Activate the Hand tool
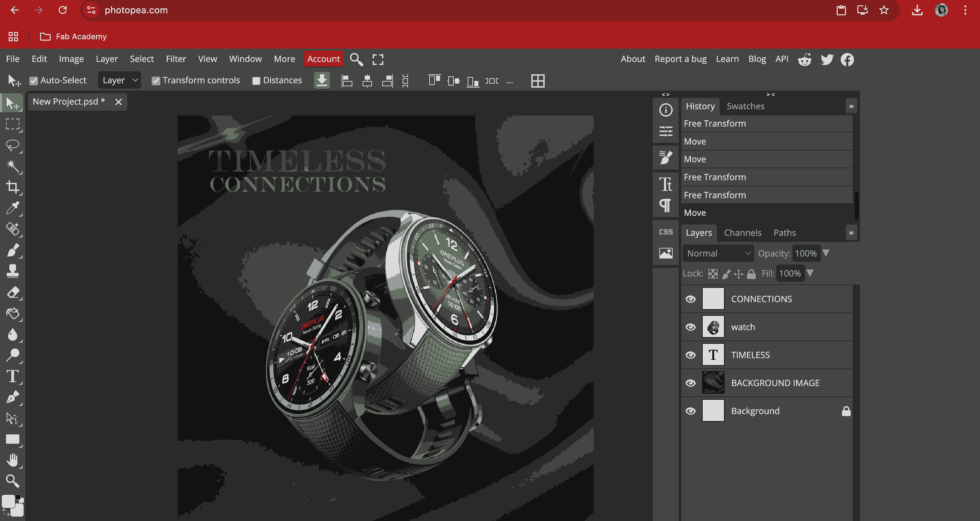980x521 pixels. [13, 460]
